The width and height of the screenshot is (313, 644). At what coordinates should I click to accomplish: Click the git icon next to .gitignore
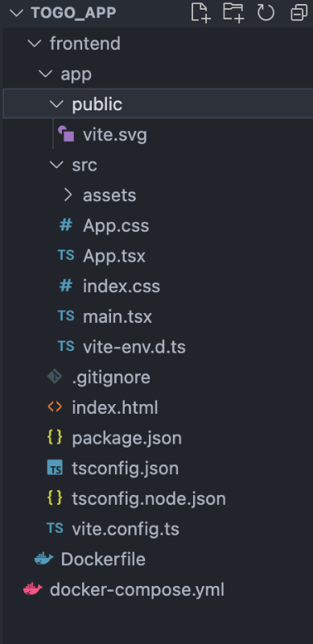(x=55, y=376)
